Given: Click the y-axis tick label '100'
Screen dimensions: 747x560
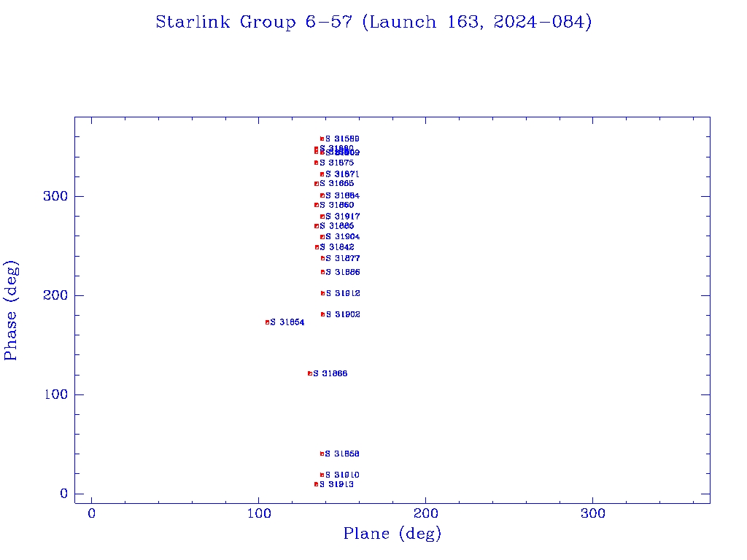Looking at the screenshot, I should [56, 394].
